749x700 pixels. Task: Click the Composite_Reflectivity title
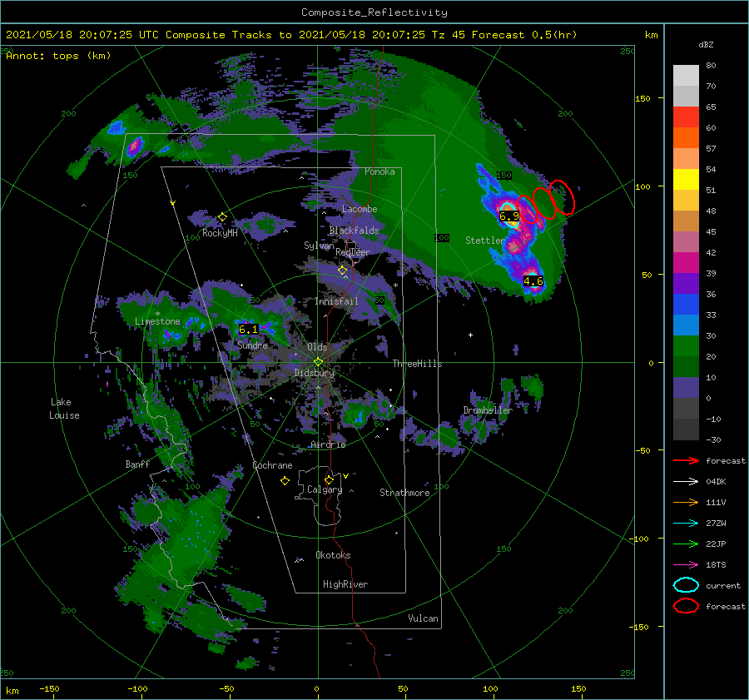(x=374, y=12)
